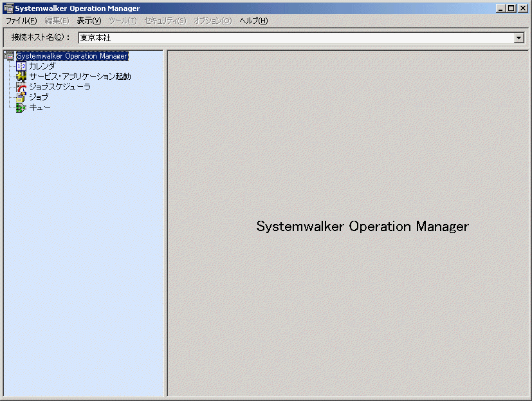Open the セキュリティ(S) menu

click(x=165, y=21)
